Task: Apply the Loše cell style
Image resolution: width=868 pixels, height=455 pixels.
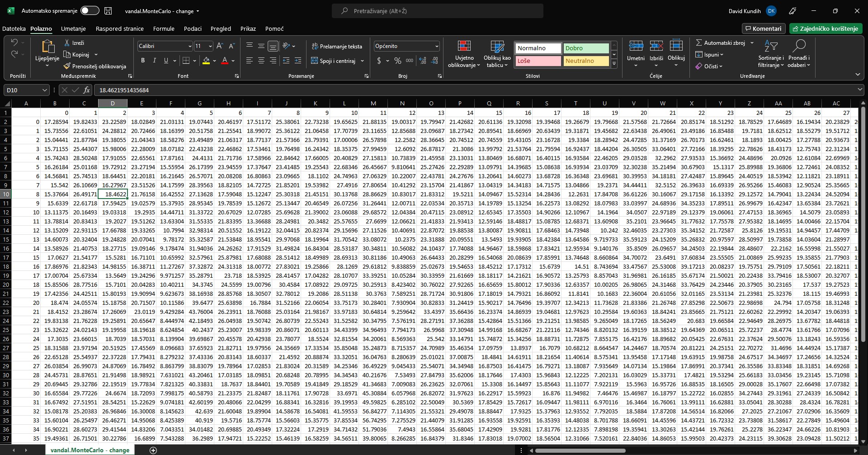Action: (538, 61)
